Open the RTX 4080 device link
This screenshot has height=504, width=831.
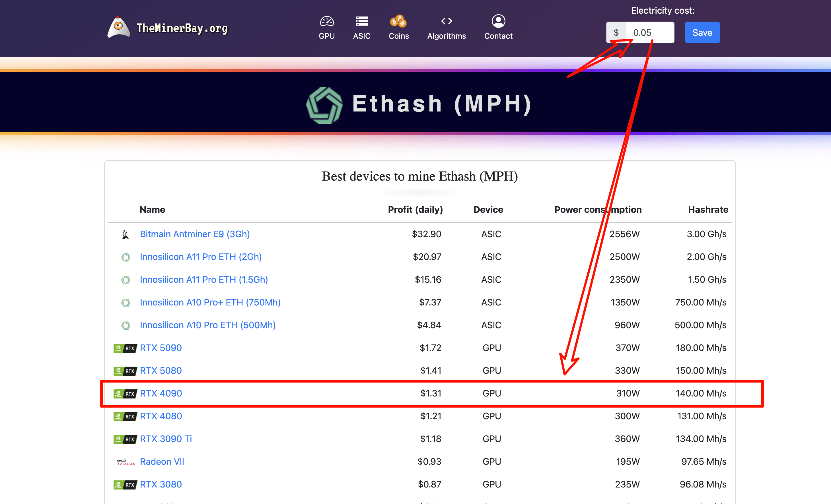click(161, 416)
